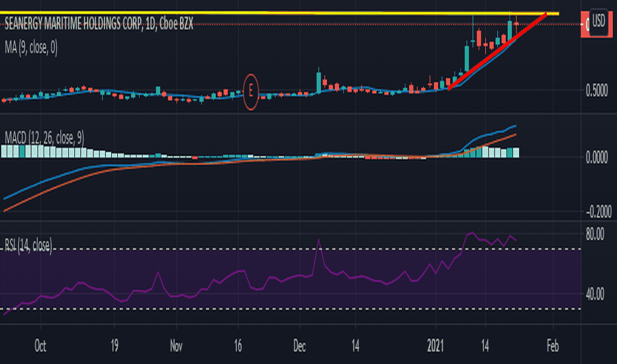This screenshot has height=364, width=617.
Task: Click the SEANERGY MARITIME HOLDINGS CORP chart title
Action: click(99, 24)
